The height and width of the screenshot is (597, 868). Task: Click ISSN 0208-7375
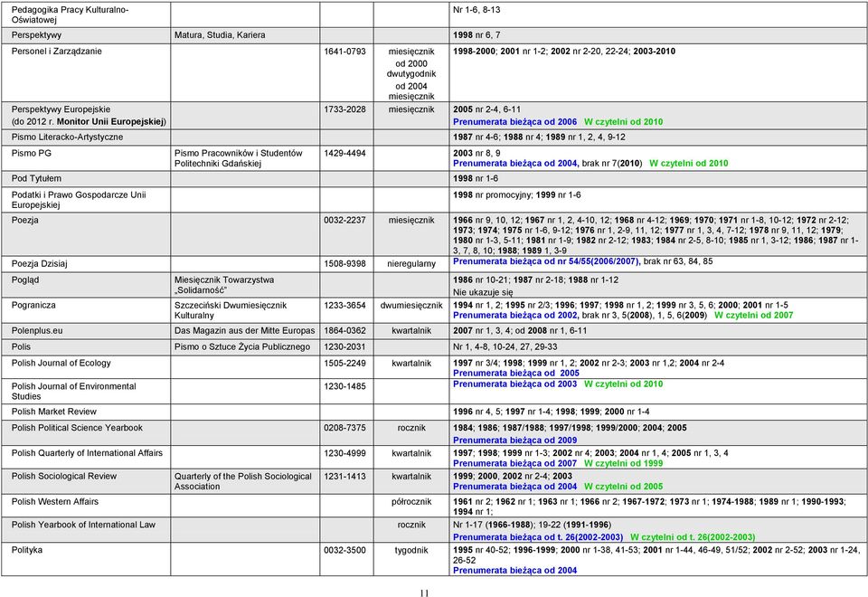click(x=344, y=428)
